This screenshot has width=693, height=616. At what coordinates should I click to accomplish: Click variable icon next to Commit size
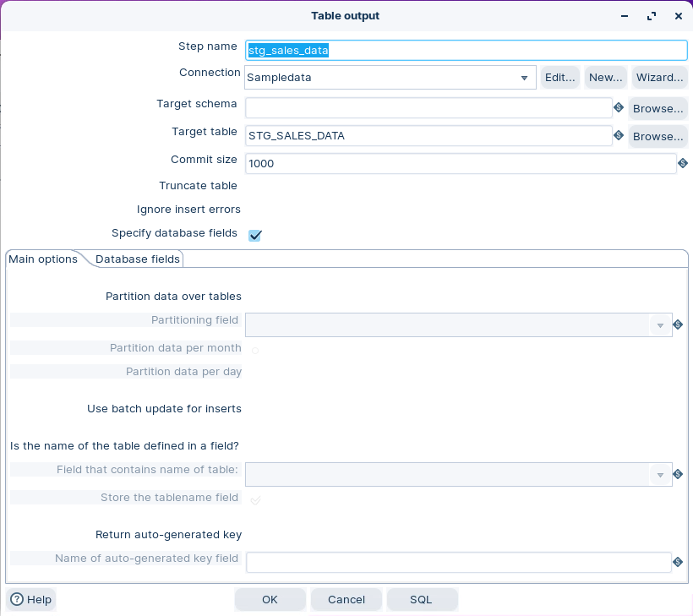[683, 163]
